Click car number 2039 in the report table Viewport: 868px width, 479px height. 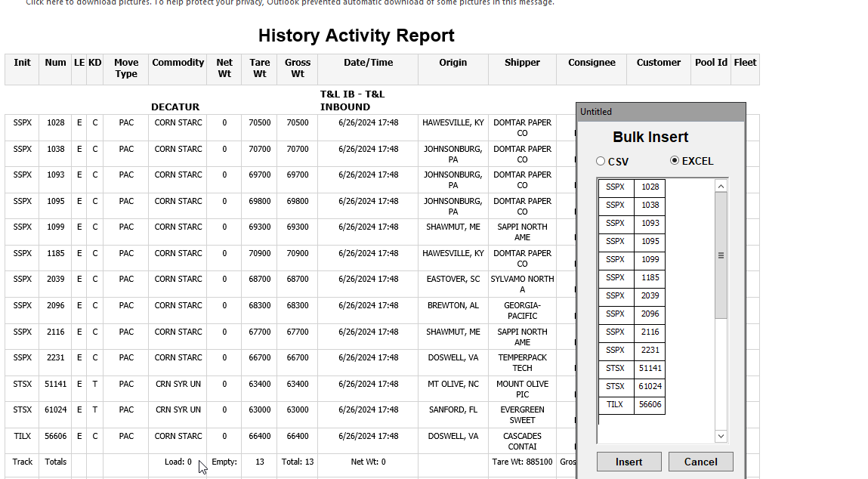55,279
